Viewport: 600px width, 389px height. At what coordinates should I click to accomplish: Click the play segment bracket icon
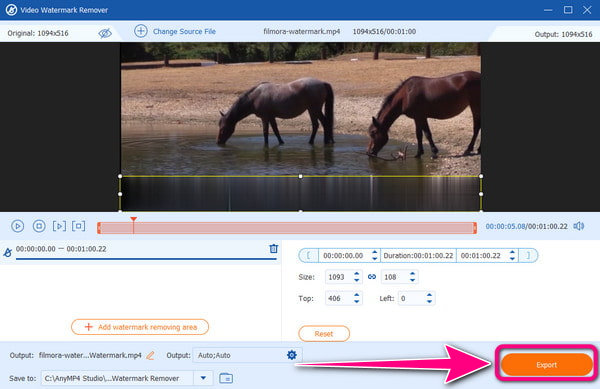[59, 226]
